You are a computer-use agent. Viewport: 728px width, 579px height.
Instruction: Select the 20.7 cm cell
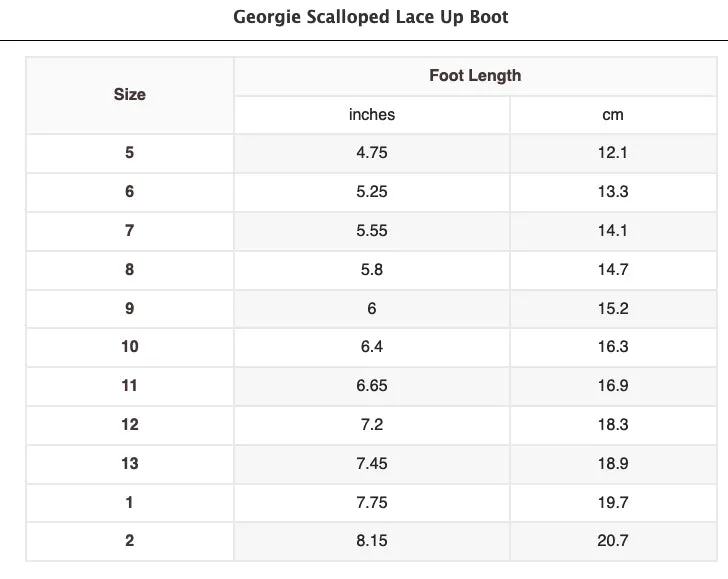(x=613, y=541)
